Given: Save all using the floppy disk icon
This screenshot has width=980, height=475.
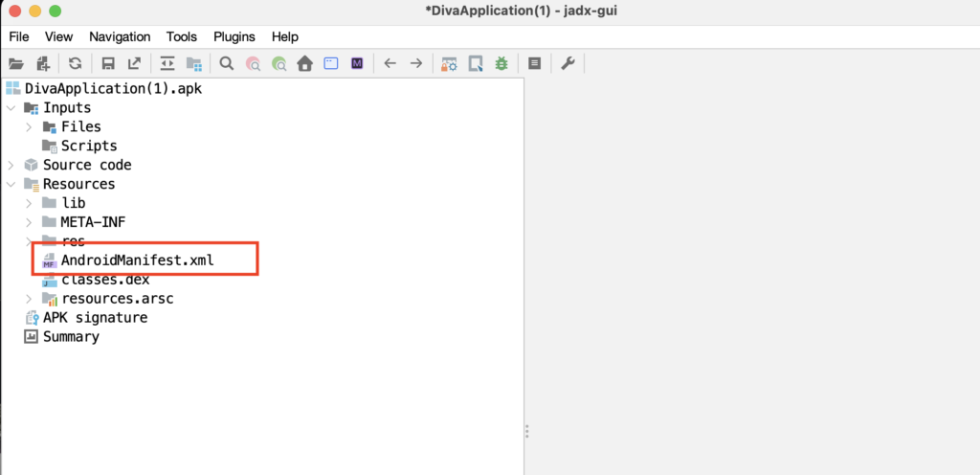Looking at the screenshot, I should point(108,63).
